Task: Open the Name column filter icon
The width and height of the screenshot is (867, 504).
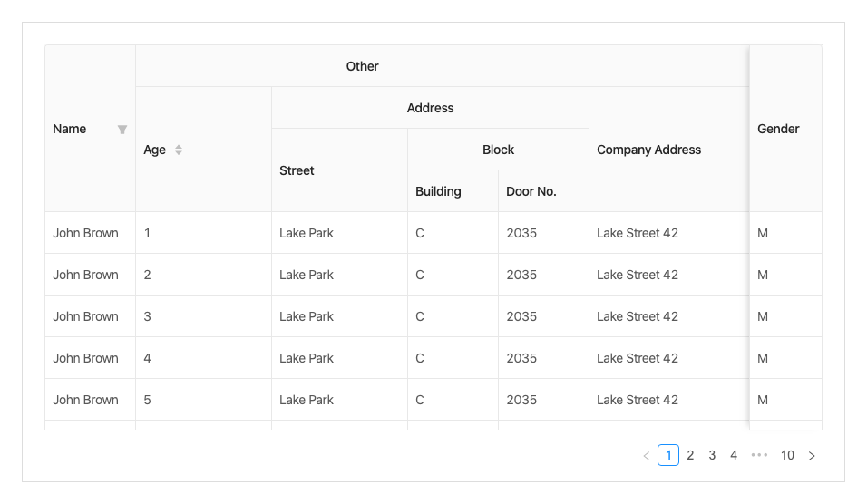Action: click(122, 130)
